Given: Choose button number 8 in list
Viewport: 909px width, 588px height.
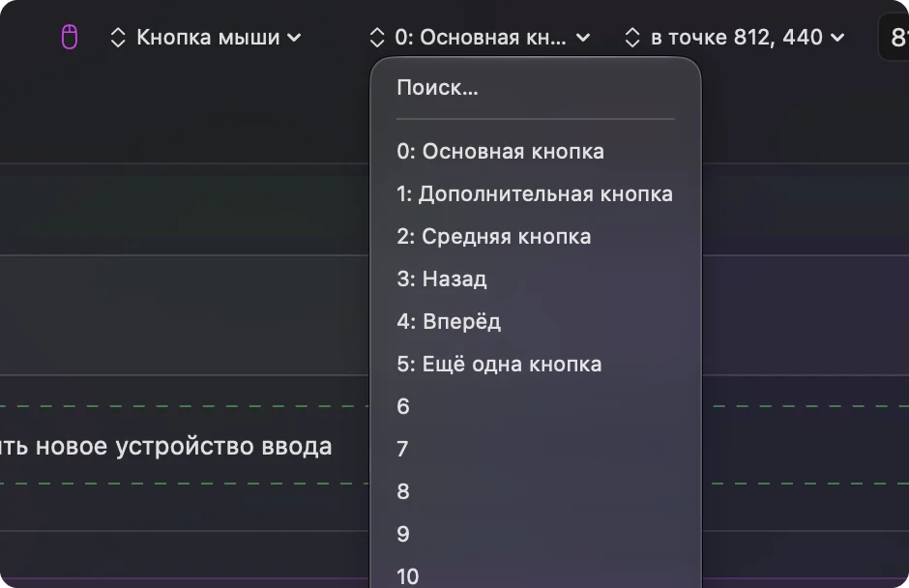Looking at the screenshot, I should [x=535, y=491].
